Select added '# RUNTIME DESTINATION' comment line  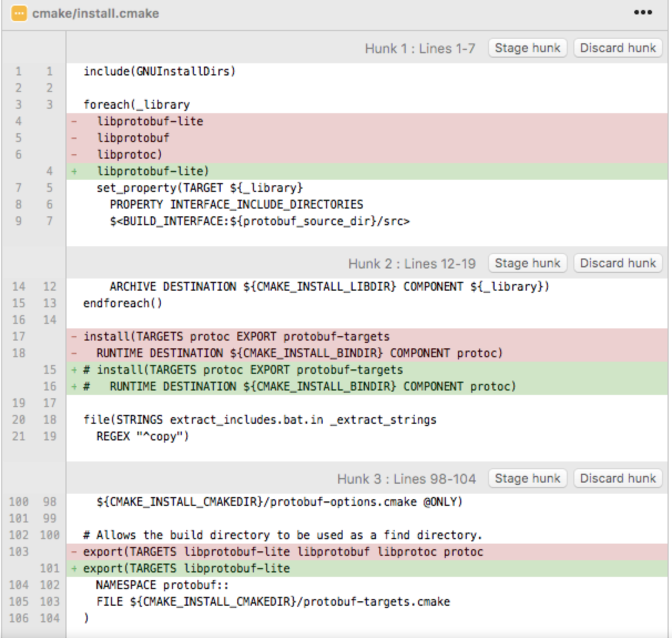coord(366,387)
